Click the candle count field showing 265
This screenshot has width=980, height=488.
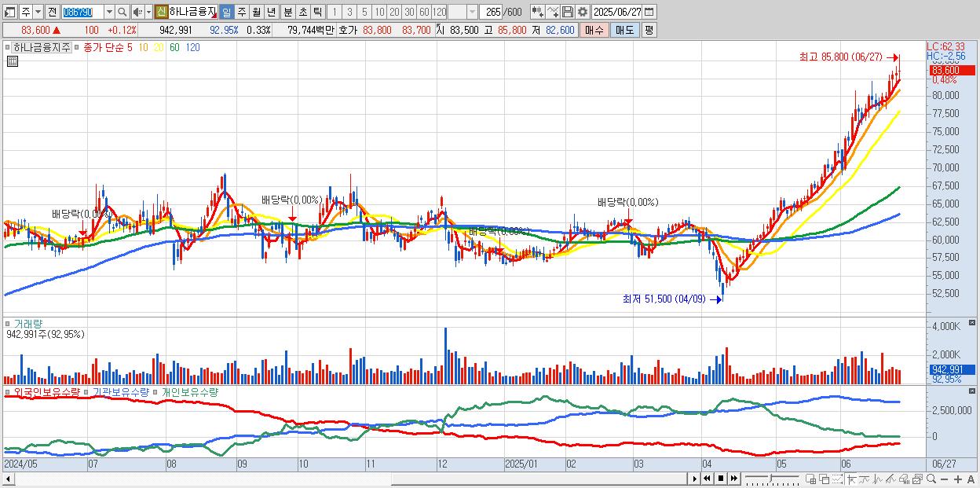(492, 12)
